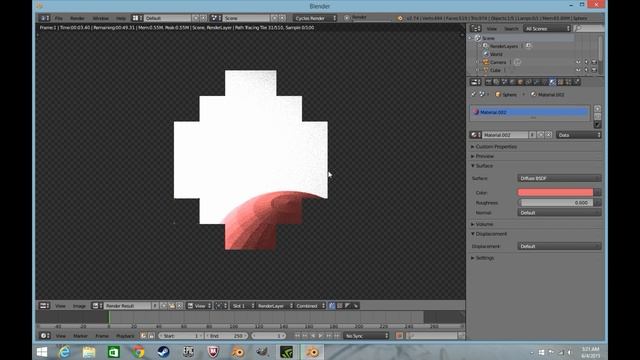This screenshot has width=640, height=360.
Task: Click the remove material slot minus icon
Action: coord(598,116)
